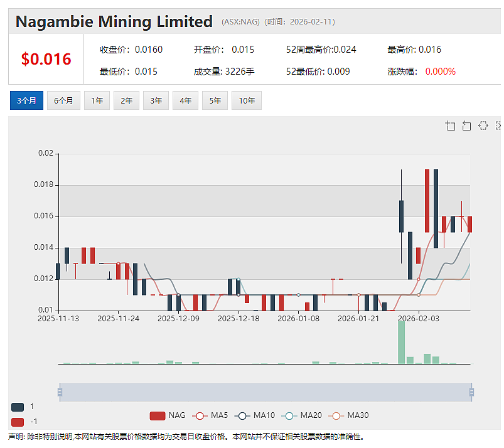Click the 2025-12-18 x-axis date label

pyautogui.click(x=239, y=319)
